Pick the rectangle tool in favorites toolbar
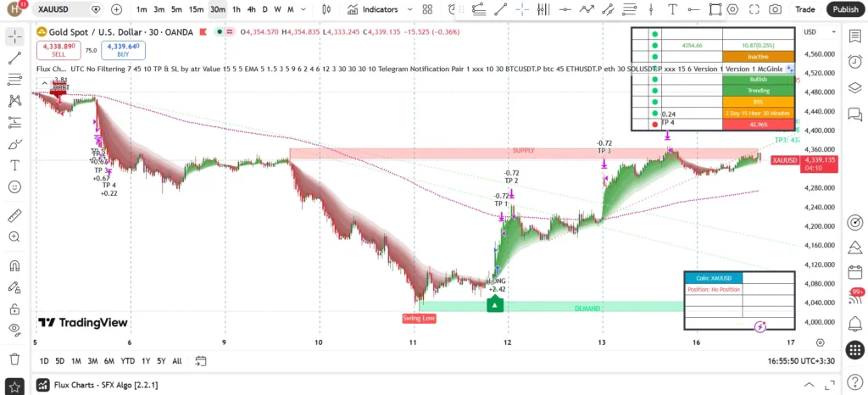868x395 pixels. [715, 9]
